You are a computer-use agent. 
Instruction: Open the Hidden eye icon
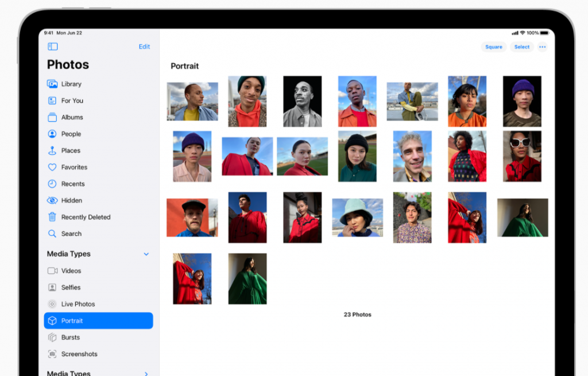(52, 200)
